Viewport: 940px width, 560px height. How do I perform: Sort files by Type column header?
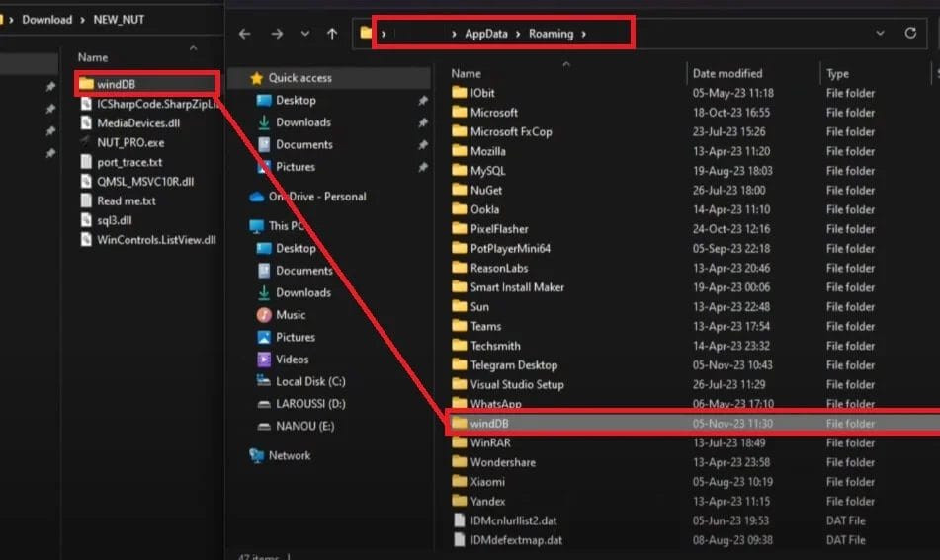click(x=838, y=73)
